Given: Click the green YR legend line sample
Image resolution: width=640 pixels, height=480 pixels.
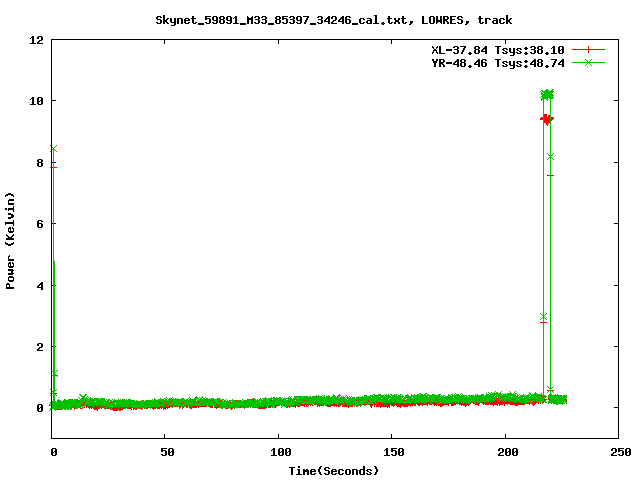Looking at the screenshot, I should pyautogui.click(x=588, y=62).
